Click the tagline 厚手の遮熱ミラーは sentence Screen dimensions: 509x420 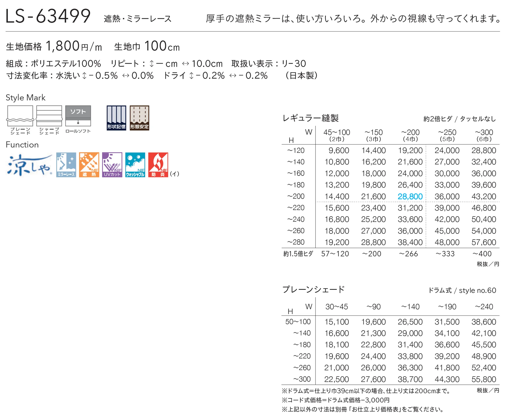tap(354, 19)
